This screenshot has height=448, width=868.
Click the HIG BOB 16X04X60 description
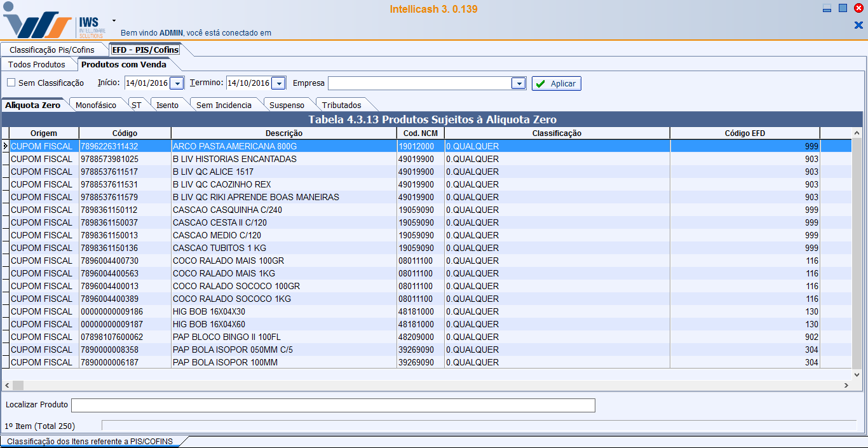pos(209,324)
